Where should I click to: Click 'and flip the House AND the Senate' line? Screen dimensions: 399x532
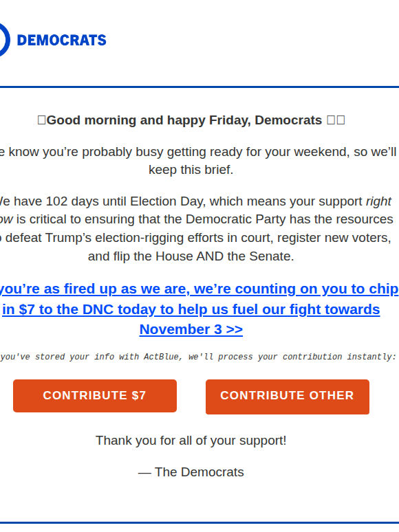(x=191, y=256)
